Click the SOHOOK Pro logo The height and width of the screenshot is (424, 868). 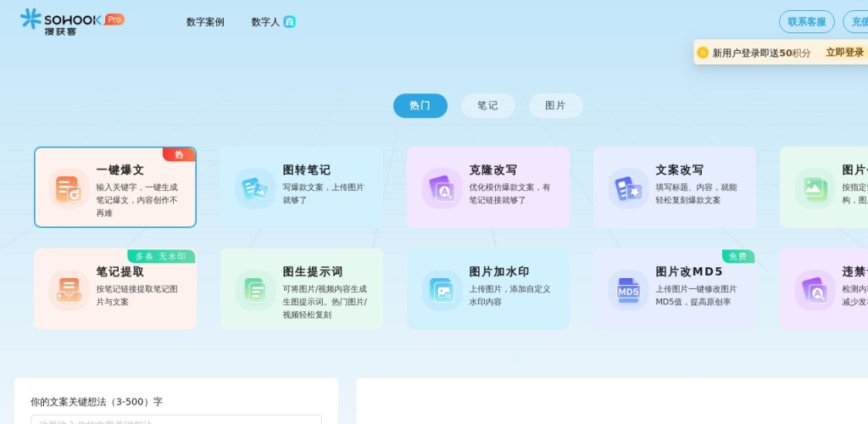tap(72, 21)
